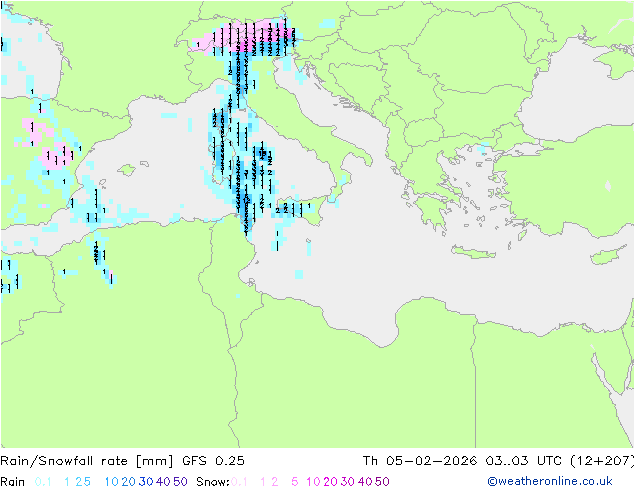Select the rain legend value 50
634x490 pixels.
pyautogui.click(x=180, y=482)
